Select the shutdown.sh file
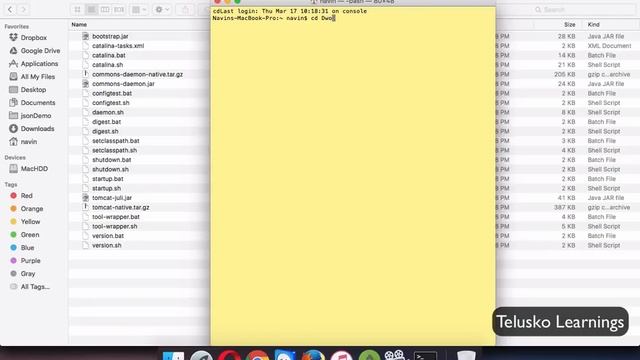Viewport: 640px width, 360px height. pyautogui.click(x=110, y=169)
